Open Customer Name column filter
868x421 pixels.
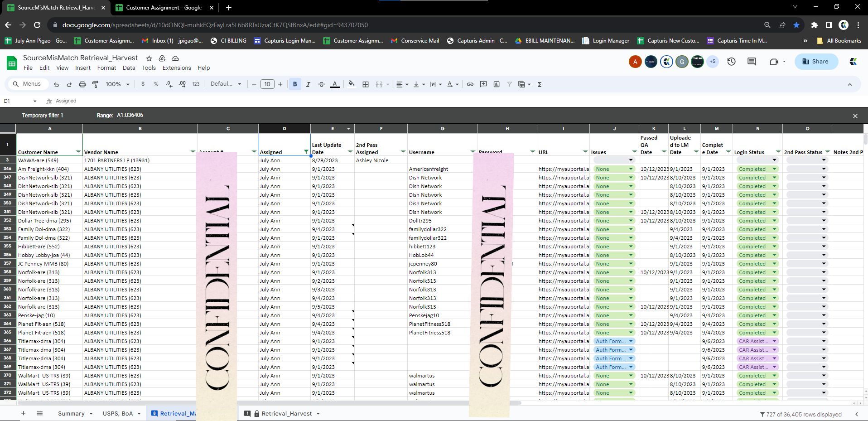(x=78, y=152)
